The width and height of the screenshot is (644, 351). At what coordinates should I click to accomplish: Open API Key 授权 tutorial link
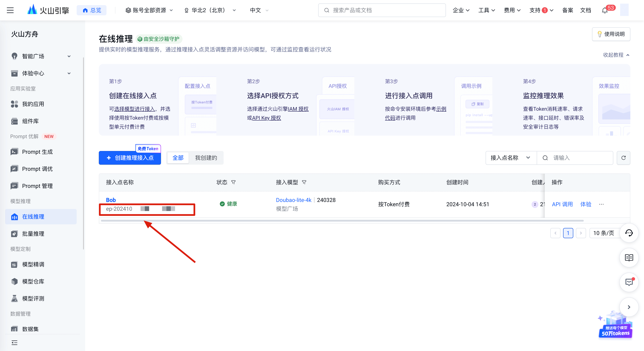[266, 118]
